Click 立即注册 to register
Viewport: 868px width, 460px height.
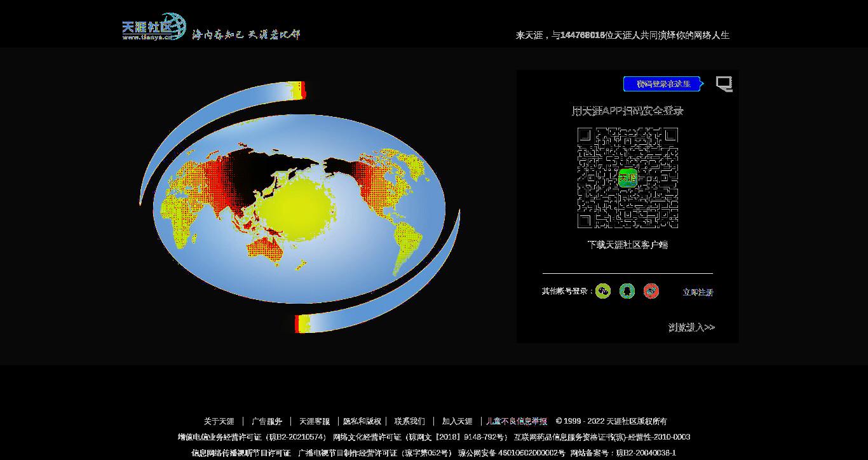[x=698, y=292]
